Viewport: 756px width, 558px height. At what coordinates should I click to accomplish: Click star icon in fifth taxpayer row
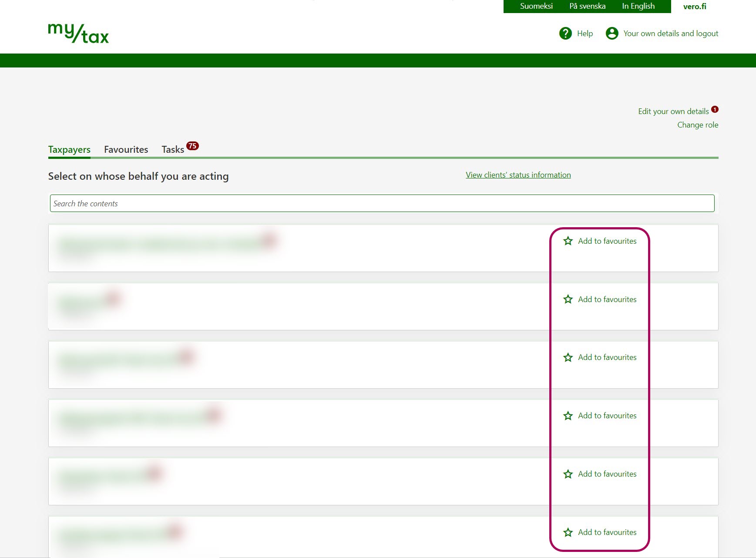coord(568,474)
